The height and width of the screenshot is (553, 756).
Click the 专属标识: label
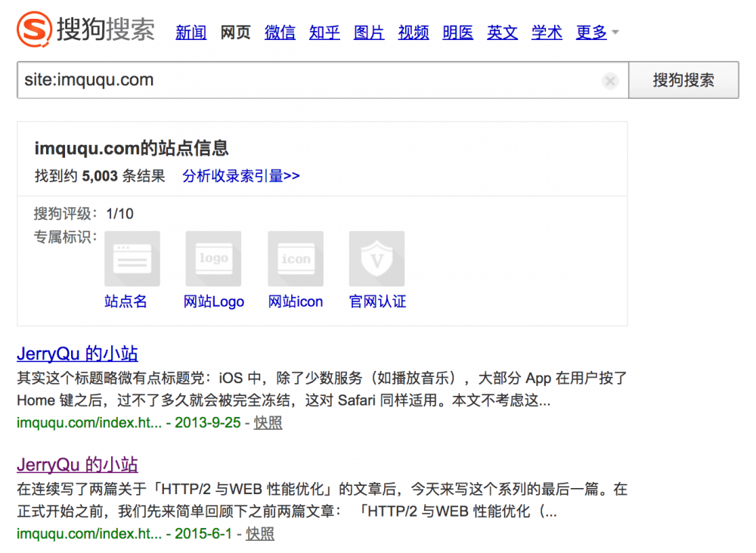point(66,237)
